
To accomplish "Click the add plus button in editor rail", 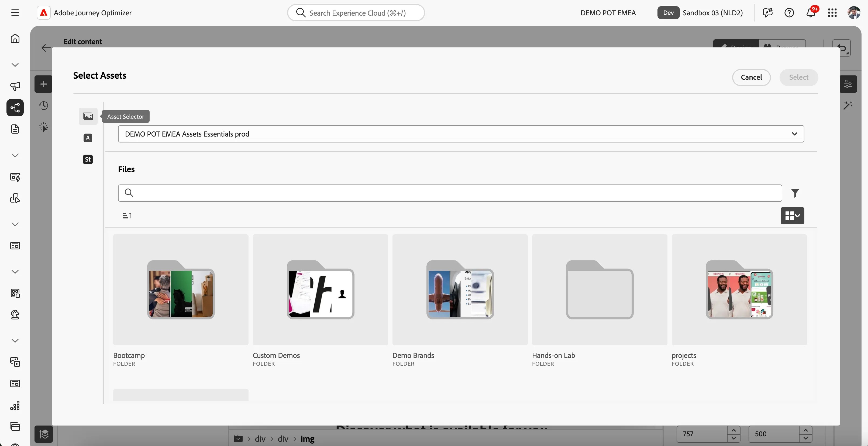I will (x=43, y=84).
